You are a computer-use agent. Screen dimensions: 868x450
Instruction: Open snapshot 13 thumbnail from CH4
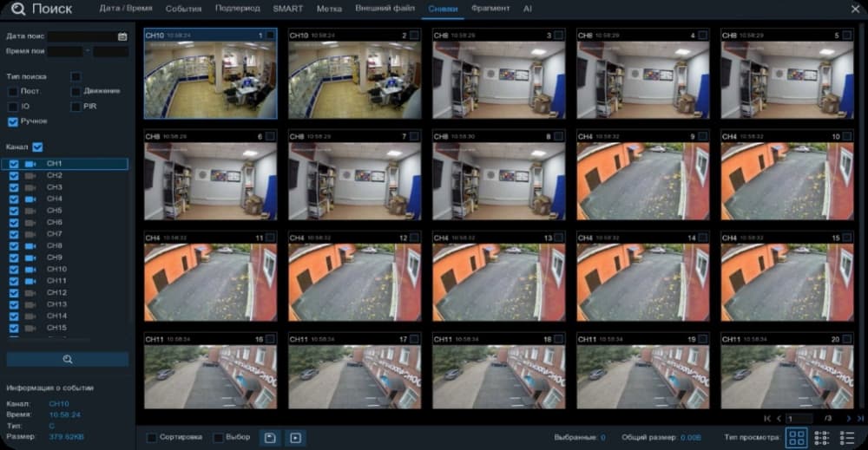499,283
